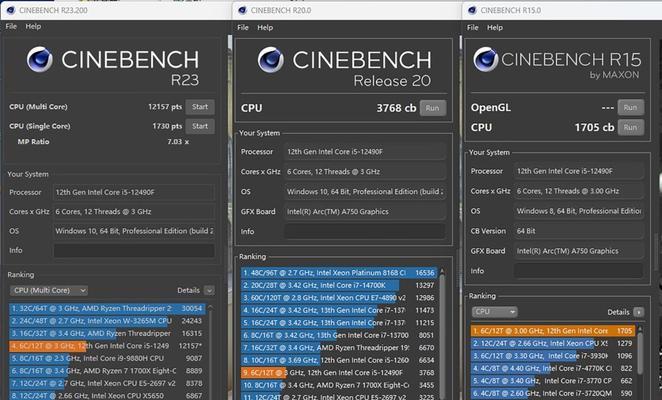Select the 12th Gen i5-1260 6634 ranking row
Screen dimensions: 662x400
coord(339,360)
